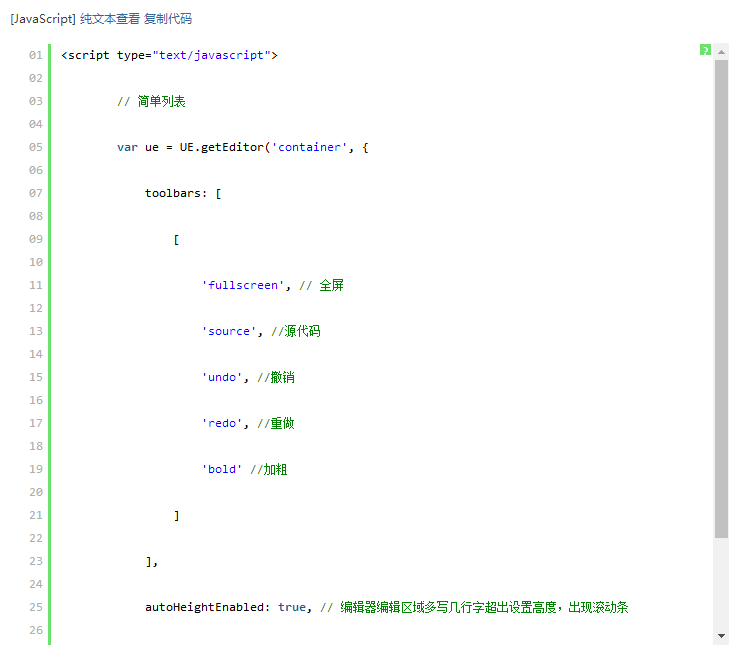736x649 pixels.
Task: Click line number 01
Action: point(36,55)
